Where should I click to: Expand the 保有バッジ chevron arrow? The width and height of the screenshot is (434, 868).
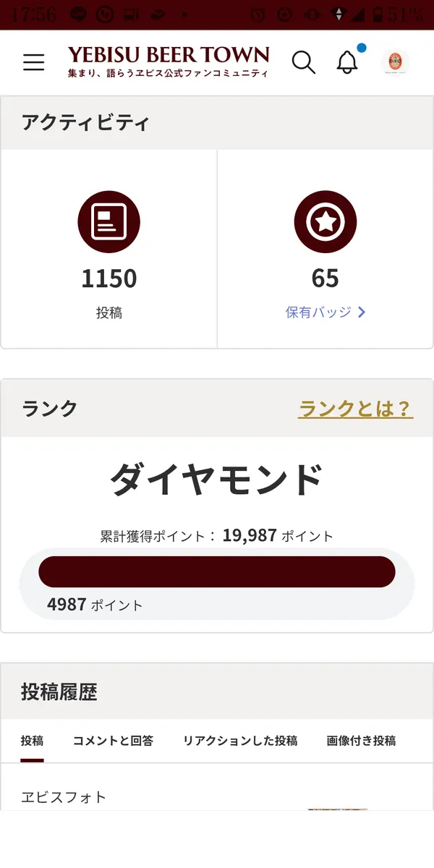362,312
